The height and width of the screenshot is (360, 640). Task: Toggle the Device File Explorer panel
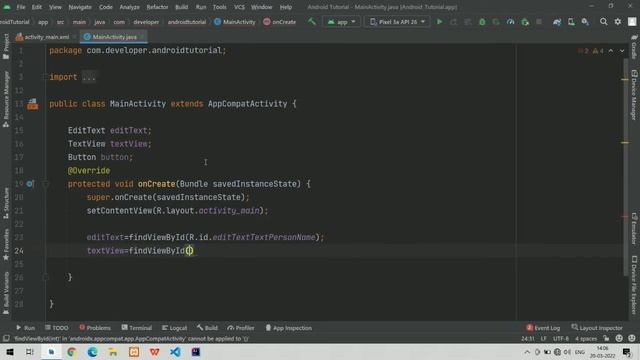pos(634,285)
